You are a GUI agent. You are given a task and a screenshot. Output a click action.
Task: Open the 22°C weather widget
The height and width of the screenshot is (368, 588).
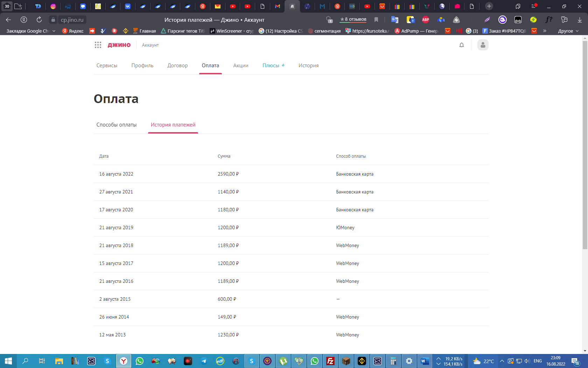click(483, 361)
